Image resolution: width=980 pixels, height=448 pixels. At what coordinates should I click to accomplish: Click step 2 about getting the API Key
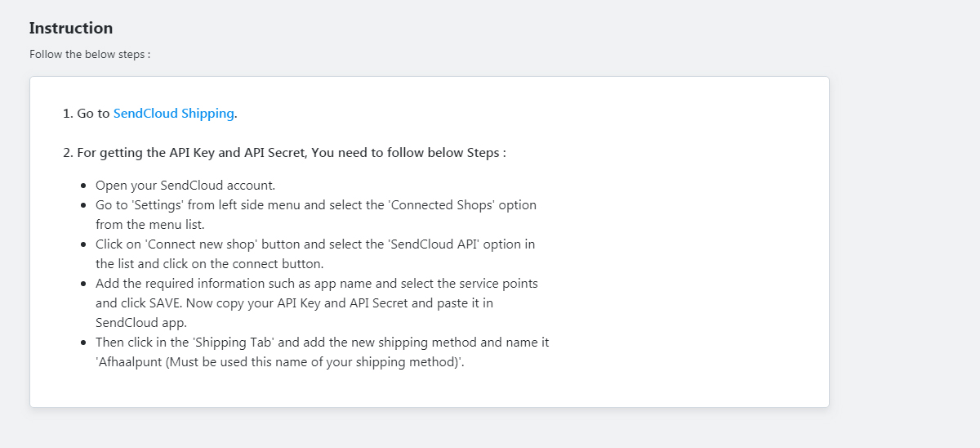pos(284,153)
